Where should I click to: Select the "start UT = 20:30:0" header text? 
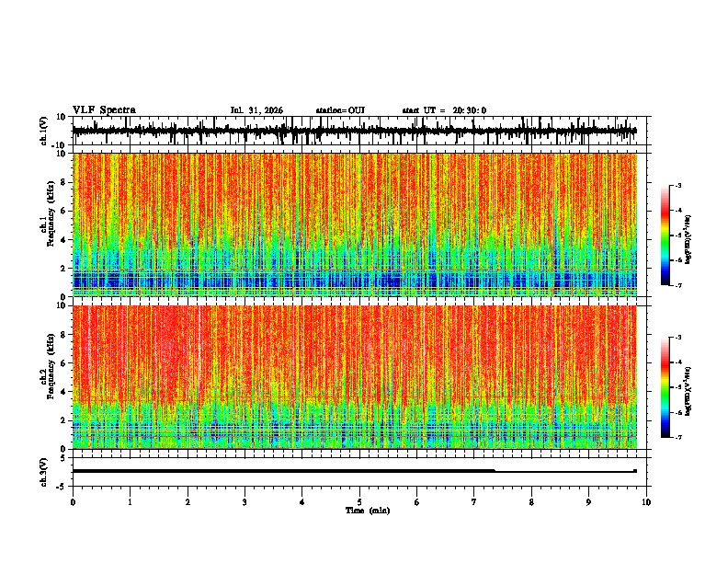pos(444,110)
